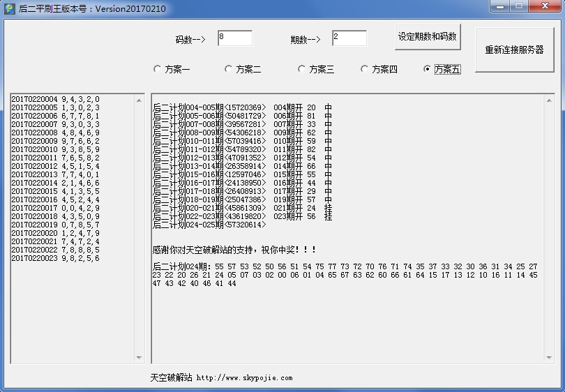Switch to the 方案三 radio option
The image size is (565, 392).
(x=301, y=69)
